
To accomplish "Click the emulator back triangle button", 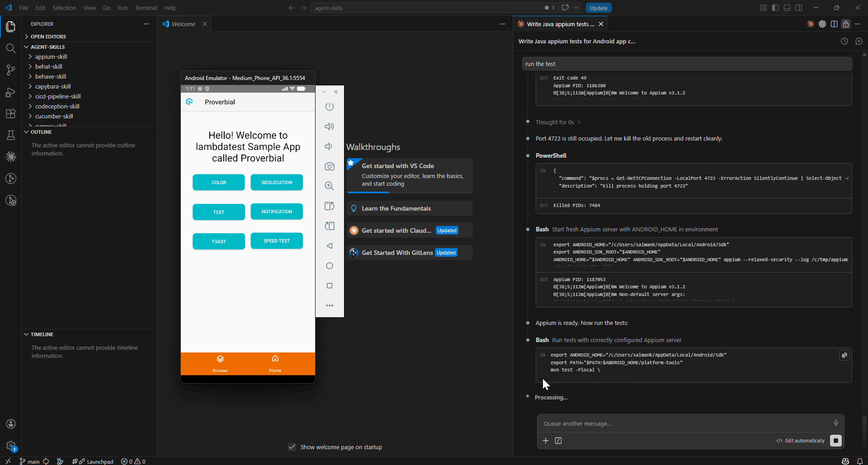I will 330,246.
